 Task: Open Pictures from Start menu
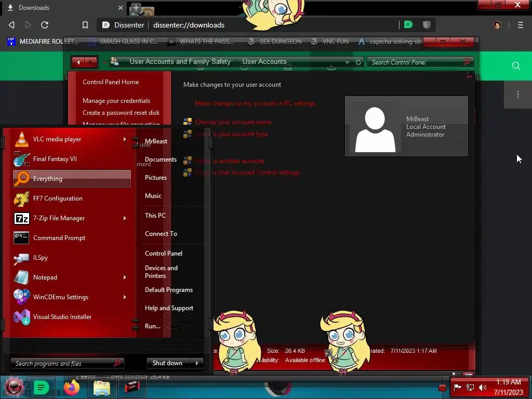point(156,178)
